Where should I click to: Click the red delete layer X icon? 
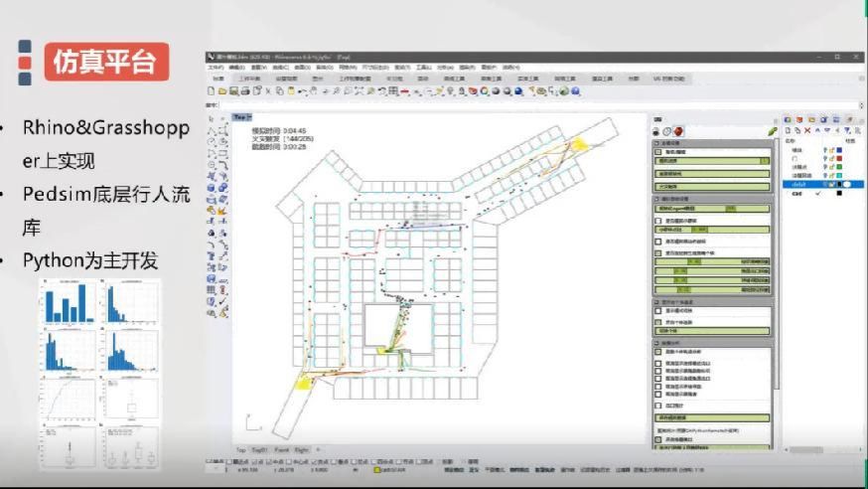tap(807, 130)
